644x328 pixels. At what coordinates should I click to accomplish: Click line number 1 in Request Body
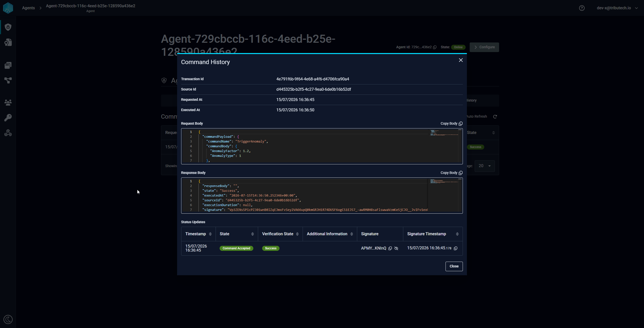tap(191, 132)
